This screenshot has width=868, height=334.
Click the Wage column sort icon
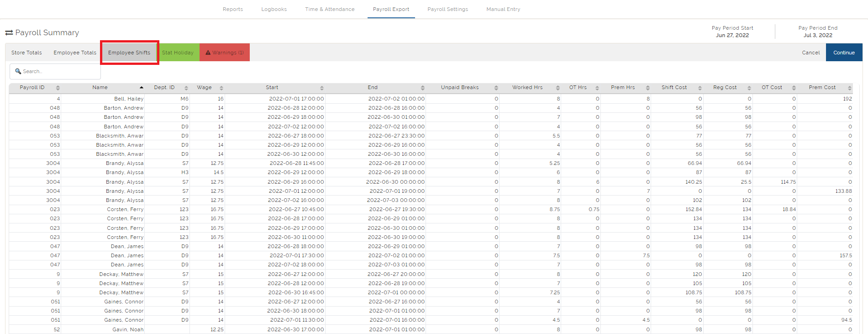coord(221,88)
